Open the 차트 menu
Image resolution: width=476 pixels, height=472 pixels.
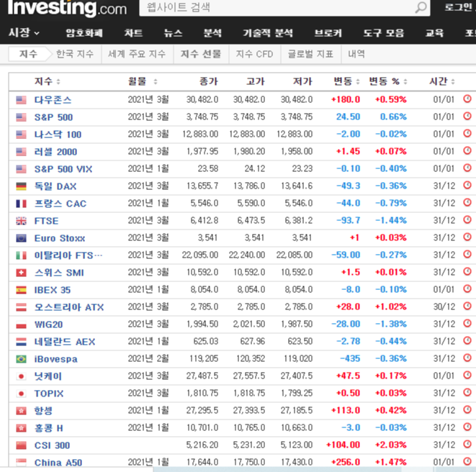point(133,33)
